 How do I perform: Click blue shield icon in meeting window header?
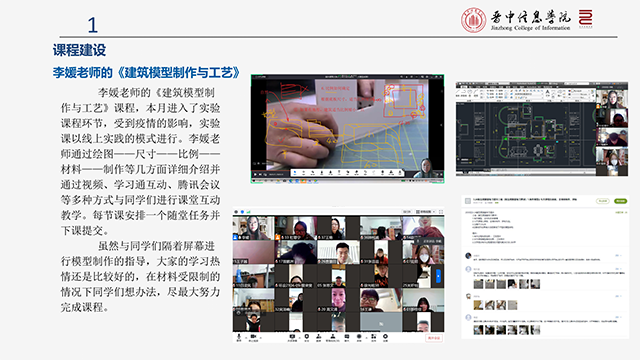click(242, 212)
